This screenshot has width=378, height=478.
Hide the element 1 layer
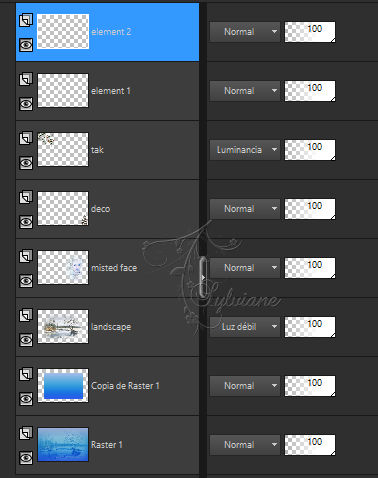(x=26, y=104)
